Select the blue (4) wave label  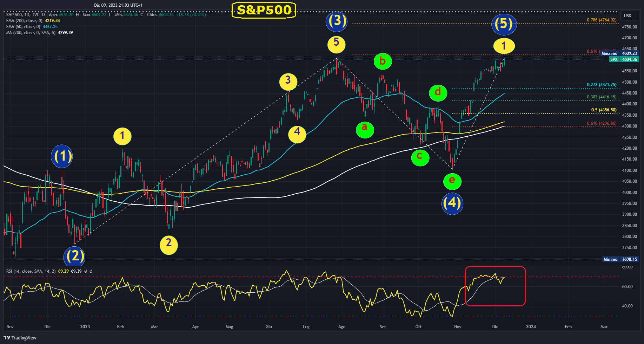452,203
